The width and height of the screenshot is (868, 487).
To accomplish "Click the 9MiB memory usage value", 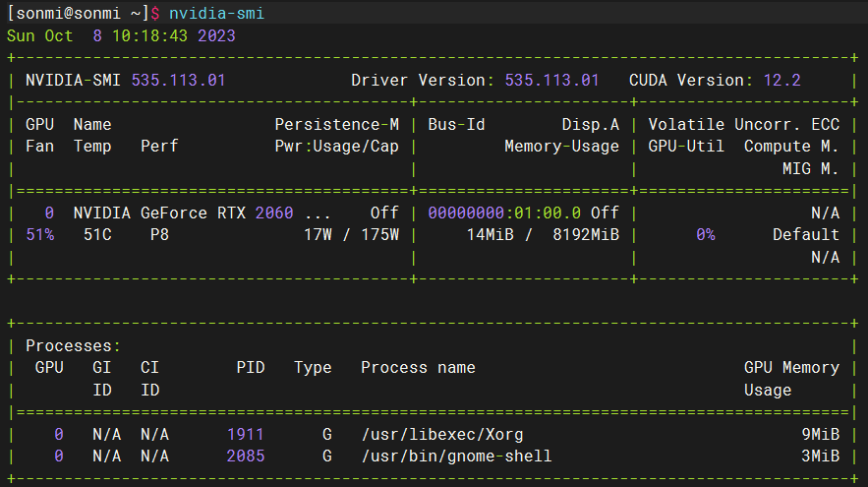I will (821, 435).
